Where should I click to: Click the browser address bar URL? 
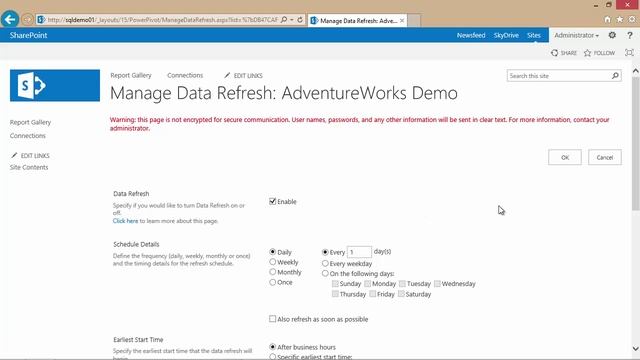162,20
